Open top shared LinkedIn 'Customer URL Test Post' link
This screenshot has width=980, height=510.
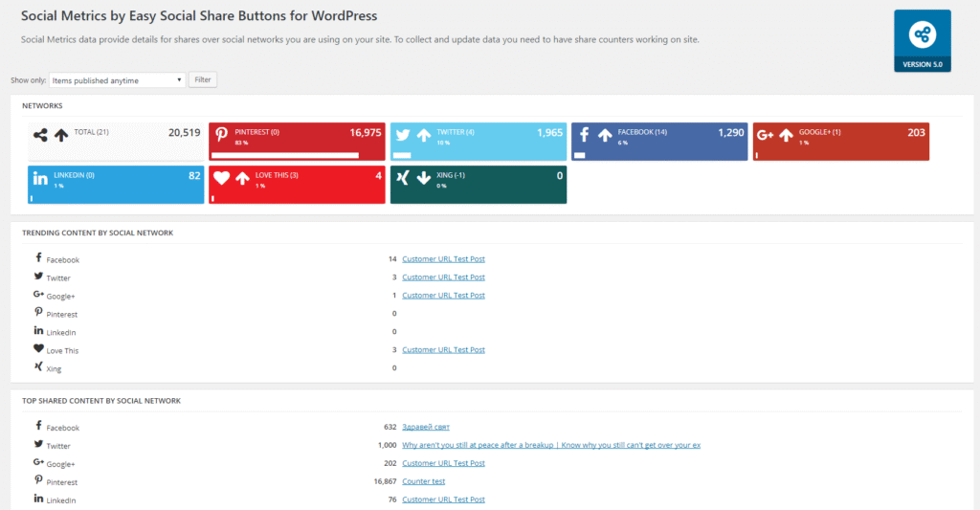(443, 499)
